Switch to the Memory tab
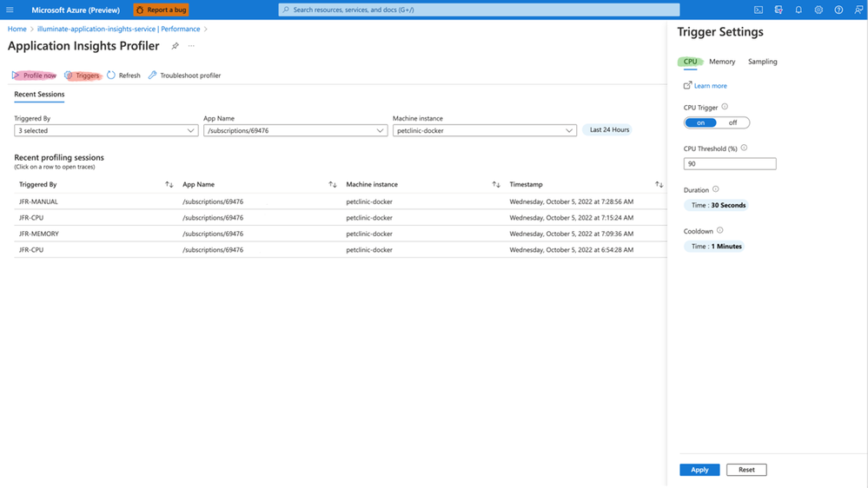 (x=722, y=62)
